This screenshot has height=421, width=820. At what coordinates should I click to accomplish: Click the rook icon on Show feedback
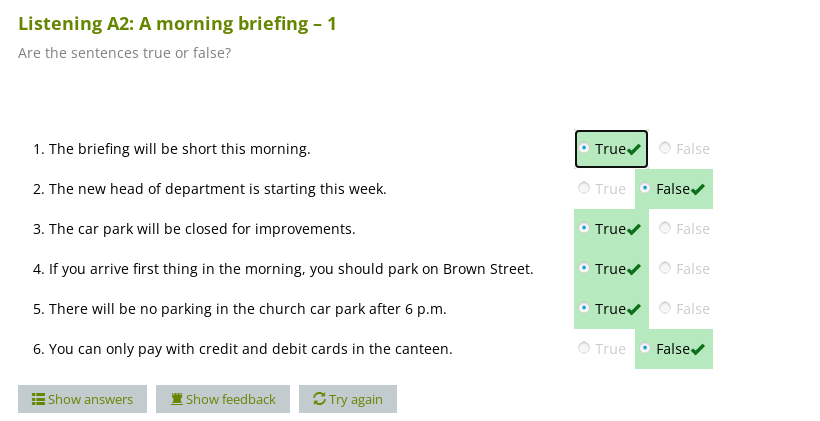(x=177, y=399)
